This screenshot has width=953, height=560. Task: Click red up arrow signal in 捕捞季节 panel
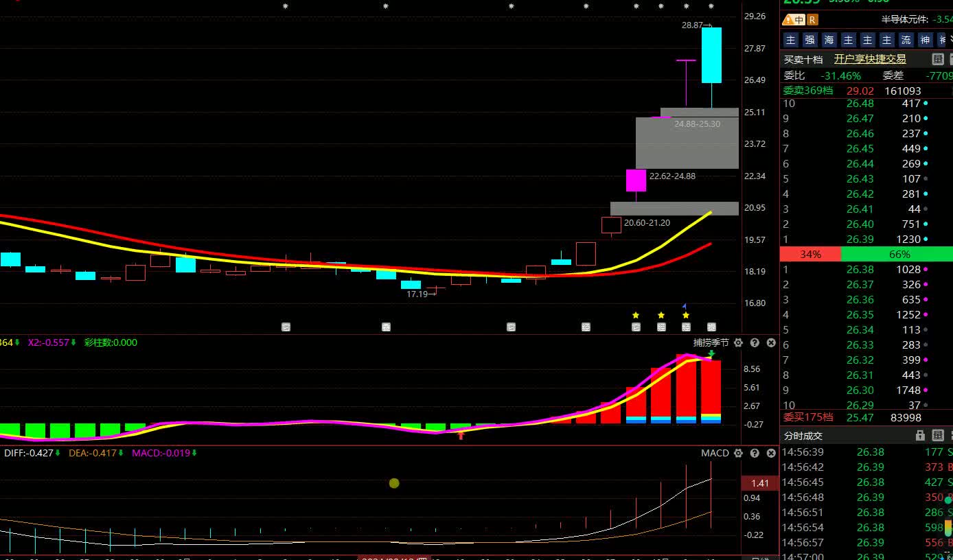pos(461,434)
